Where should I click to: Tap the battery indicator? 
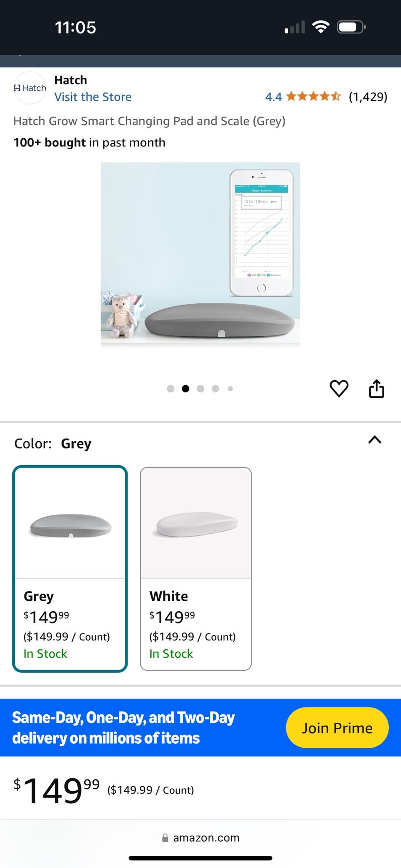(x=352, y=27)
